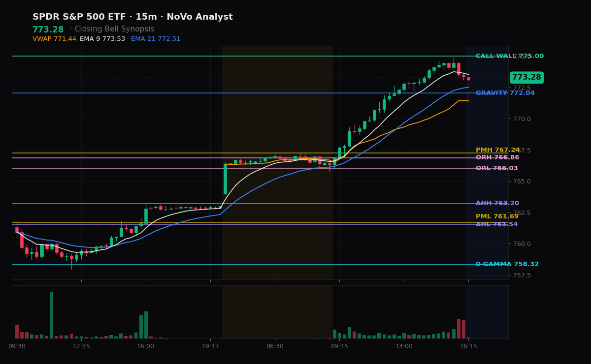591x364 pixels.
Task: Click the 19:17 time axis label
Action: 210,346
